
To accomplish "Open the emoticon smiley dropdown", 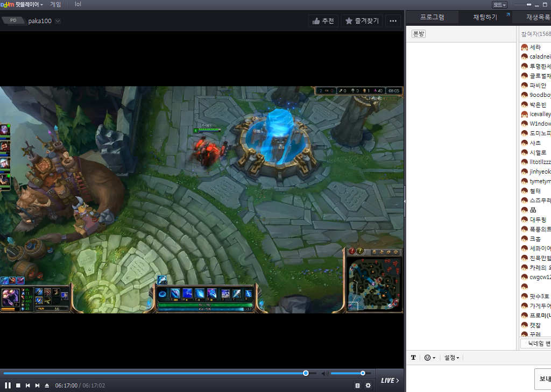I will (x=430, y=358).
